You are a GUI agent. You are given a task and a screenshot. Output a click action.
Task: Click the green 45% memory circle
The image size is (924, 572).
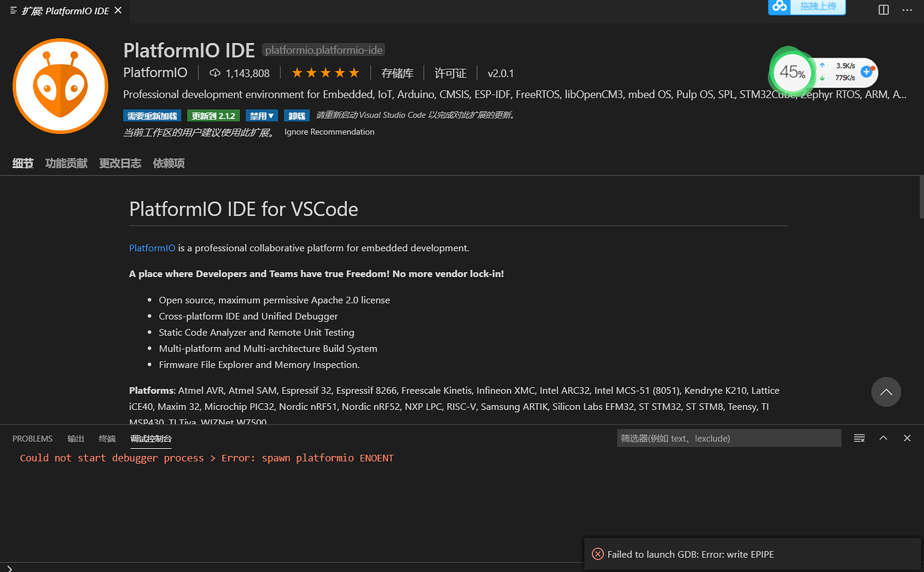click(x=792, y=72)
